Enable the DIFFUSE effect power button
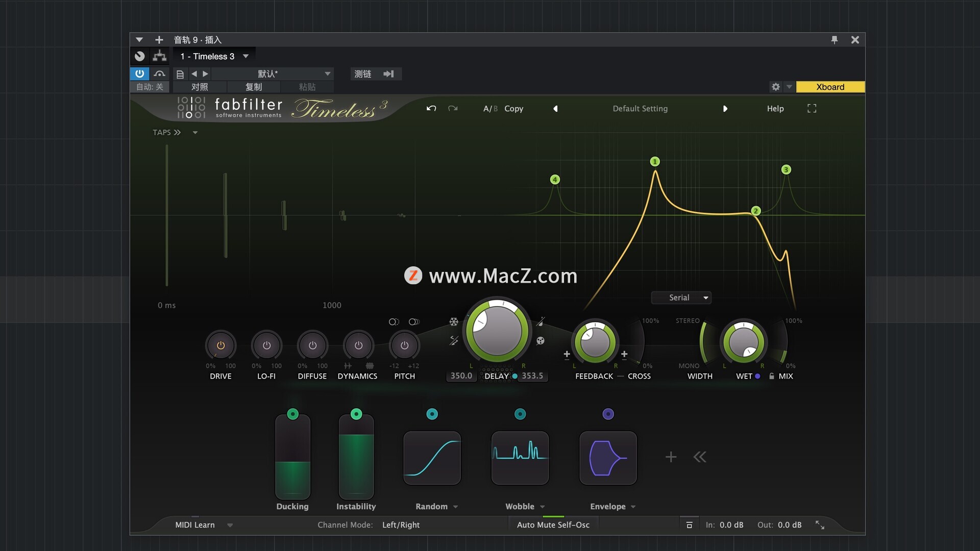Image resolution: width=980 pixels, height=551 pixels. click(312, 345)
